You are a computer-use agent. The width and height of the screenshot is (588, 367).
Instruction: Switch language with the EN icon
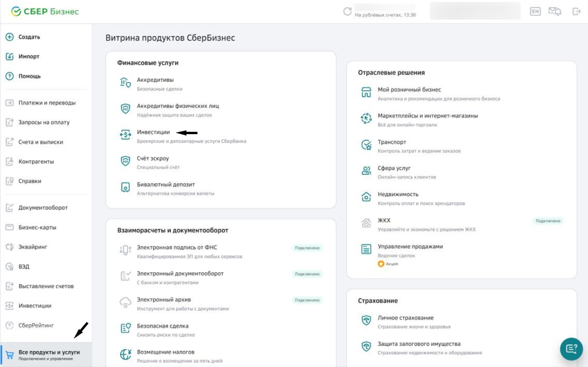click(x=535, y=11)
